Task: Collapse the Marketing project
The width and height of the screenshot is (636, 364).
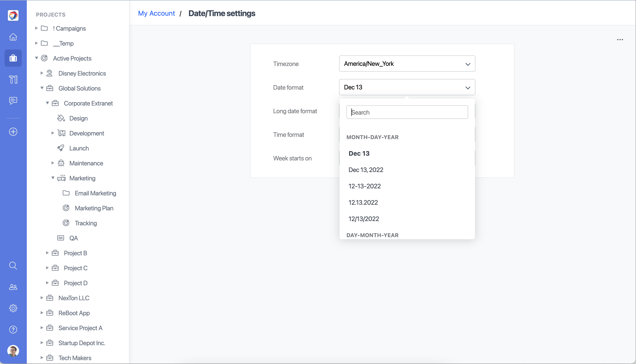Action: click(x=53, y=178)
